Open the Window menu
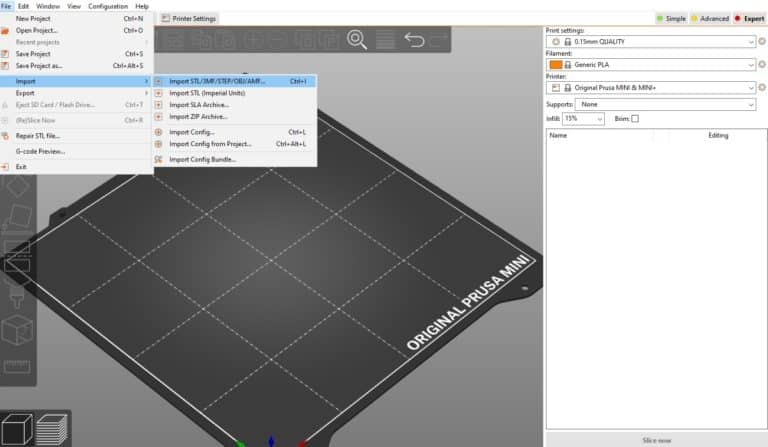Screen dimensions: 768x447 pyautogui.click(x=48, y=6)
